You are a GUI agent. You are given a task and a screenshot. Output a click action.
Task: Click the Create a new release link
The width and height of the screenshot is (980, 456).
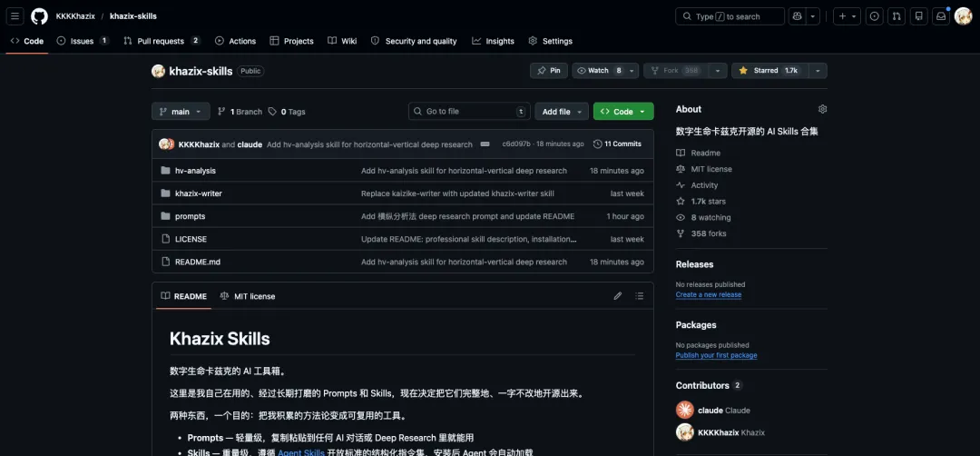point(708,295)
